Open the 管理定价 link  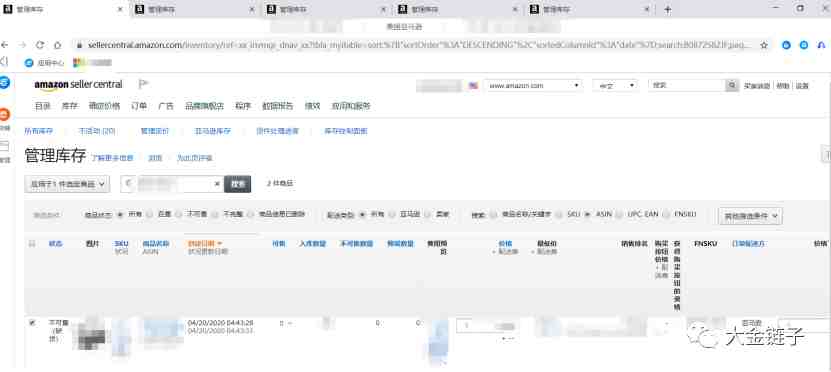154,131
